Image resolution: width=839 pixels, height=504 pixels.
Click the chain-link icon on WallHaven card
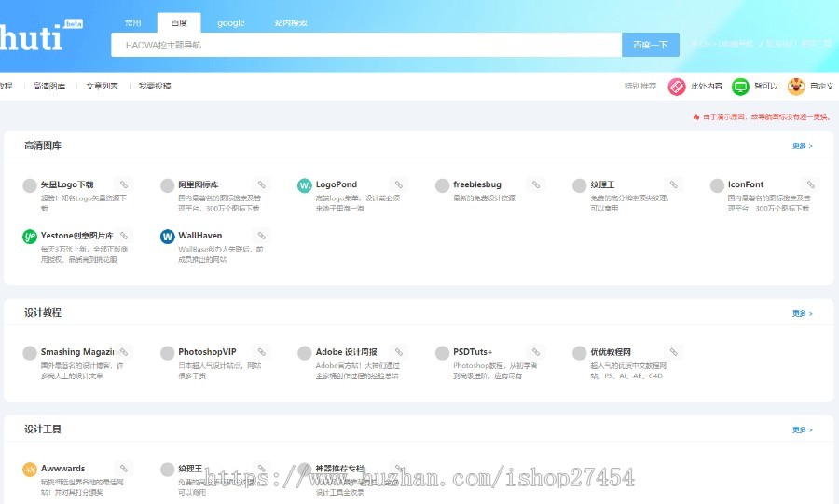262,236
